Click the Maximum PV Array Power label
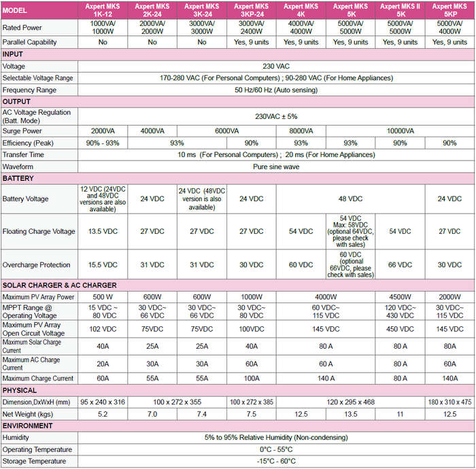Viewport: 476px width, 469px height. pos(38,297)
